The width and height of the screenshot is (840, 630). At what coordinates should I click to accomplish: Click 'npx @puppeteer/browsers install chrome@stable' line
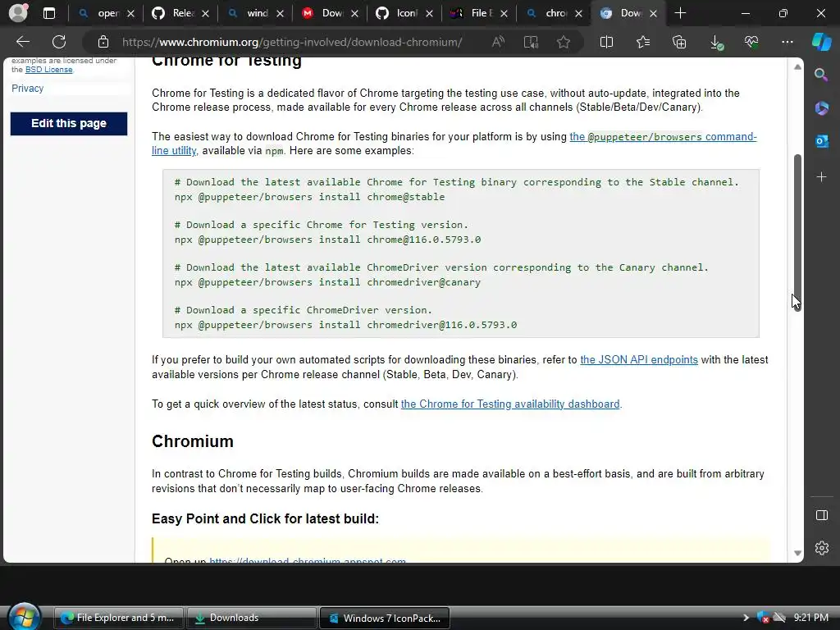pos(309,197)
